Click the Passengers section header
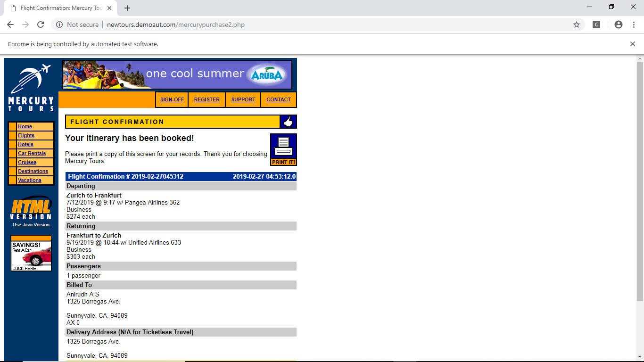 [181, 266]
